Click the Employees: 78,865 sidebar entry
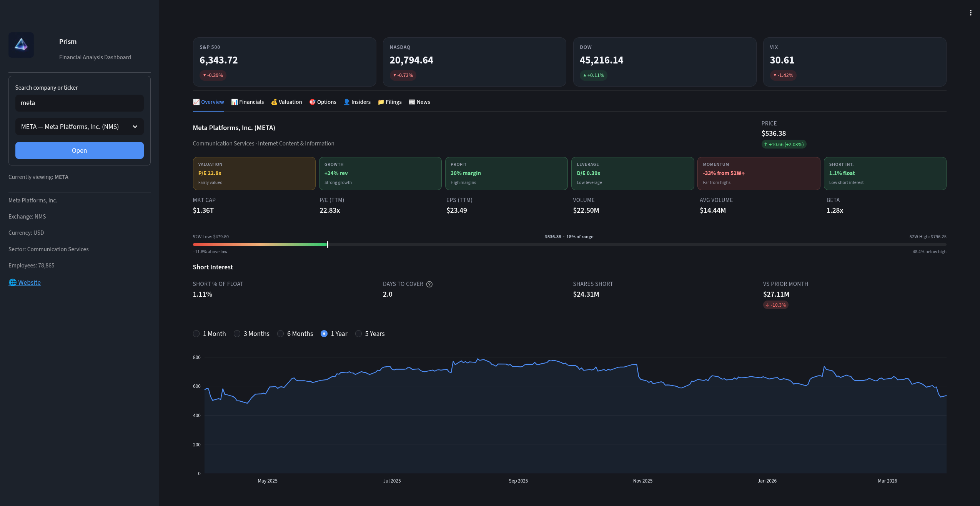Image resolution: width=980 pixels, height=506 pixels. coord(32,266)
